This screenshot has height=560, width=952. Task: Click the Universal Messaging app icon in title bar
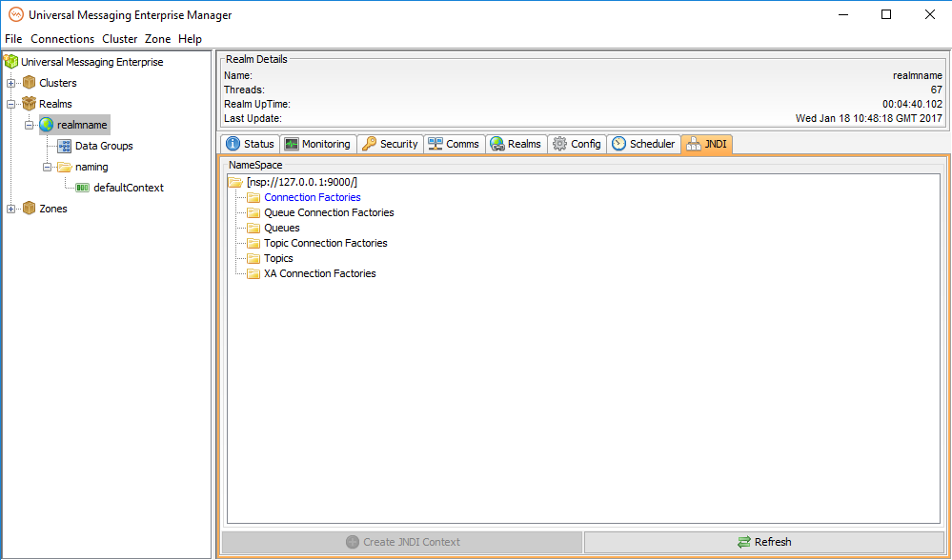click(16, 15)
